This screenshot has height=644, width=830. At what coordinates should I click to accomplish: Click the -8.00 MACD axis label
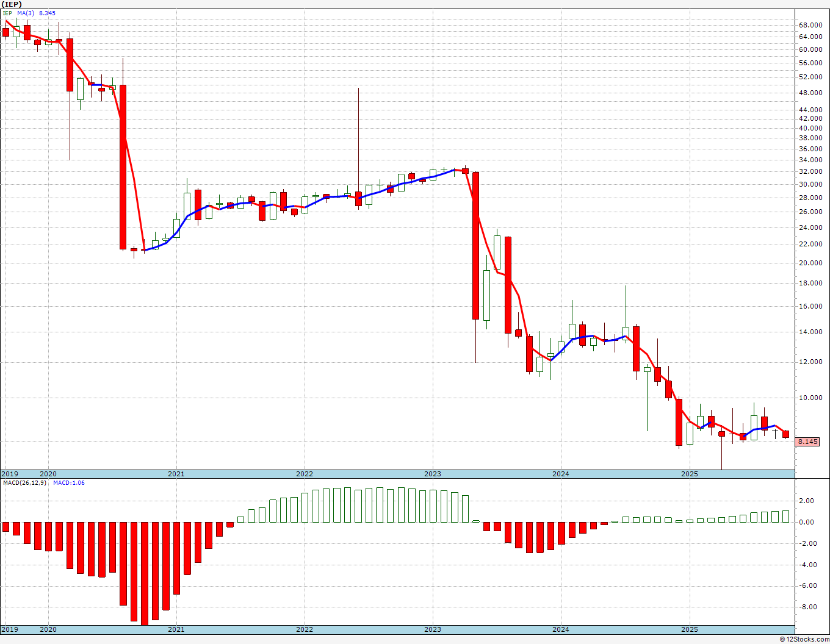tap(806, 607)
